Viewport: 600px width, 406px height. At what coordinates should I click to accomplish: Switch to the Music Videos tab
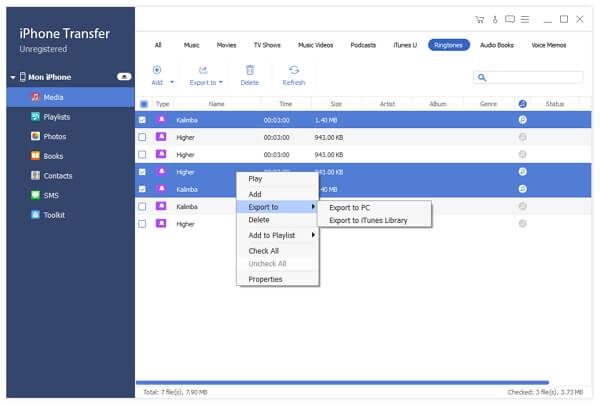pos(316,45)
